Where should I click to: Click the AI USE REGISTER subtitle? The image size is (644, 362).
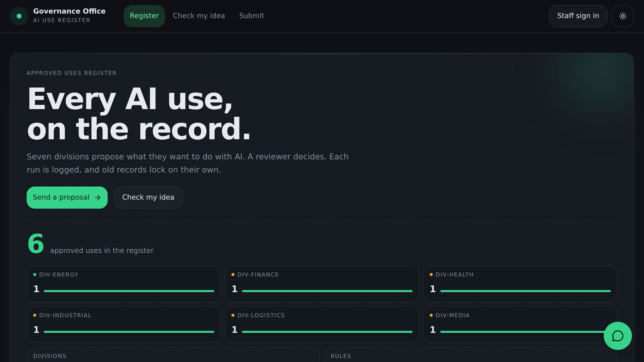(62, 20)
